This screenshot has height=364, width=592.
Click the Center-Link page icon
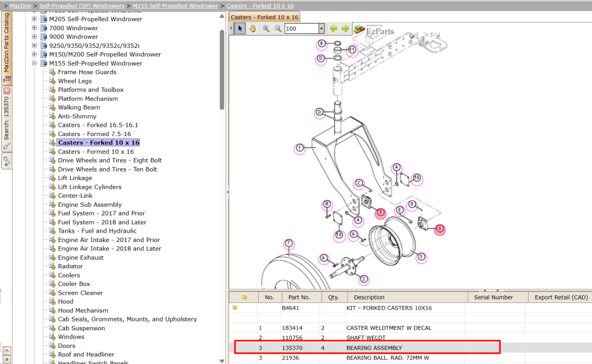pyautogui.click(x=53, y=195)
